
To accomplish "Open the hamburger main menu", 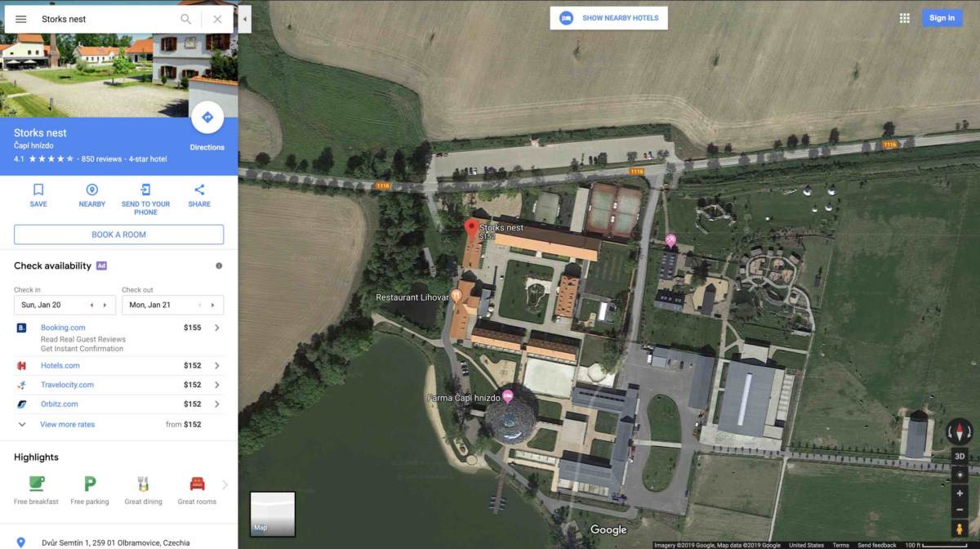I will coord(20,19).
